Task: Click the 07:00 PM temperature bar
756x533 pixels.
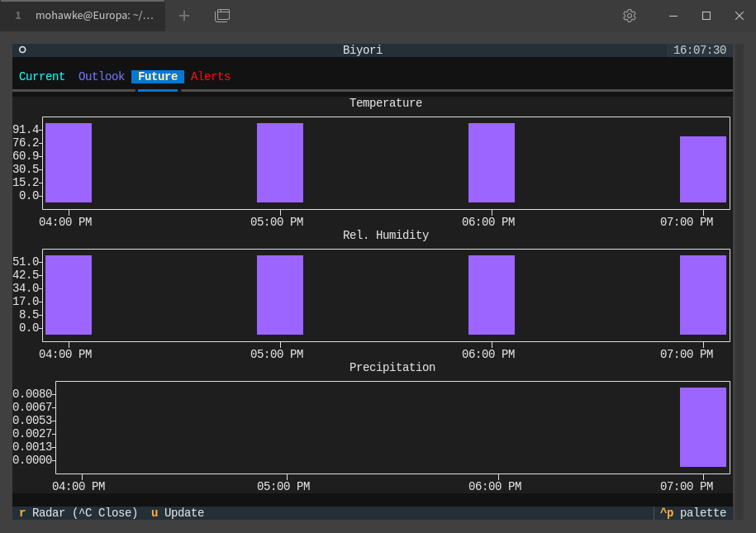Action: (x=703, y=169)
